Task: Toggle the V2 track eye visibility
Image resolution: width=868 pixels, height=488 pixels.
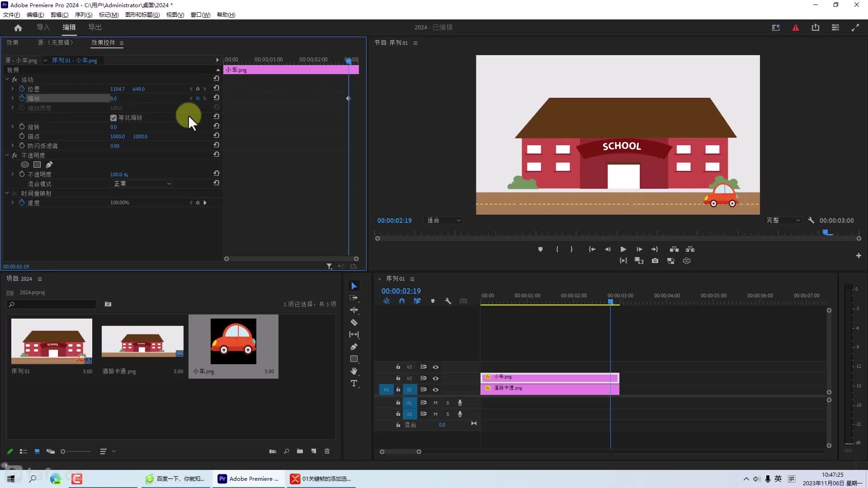Action: point(435,378)
